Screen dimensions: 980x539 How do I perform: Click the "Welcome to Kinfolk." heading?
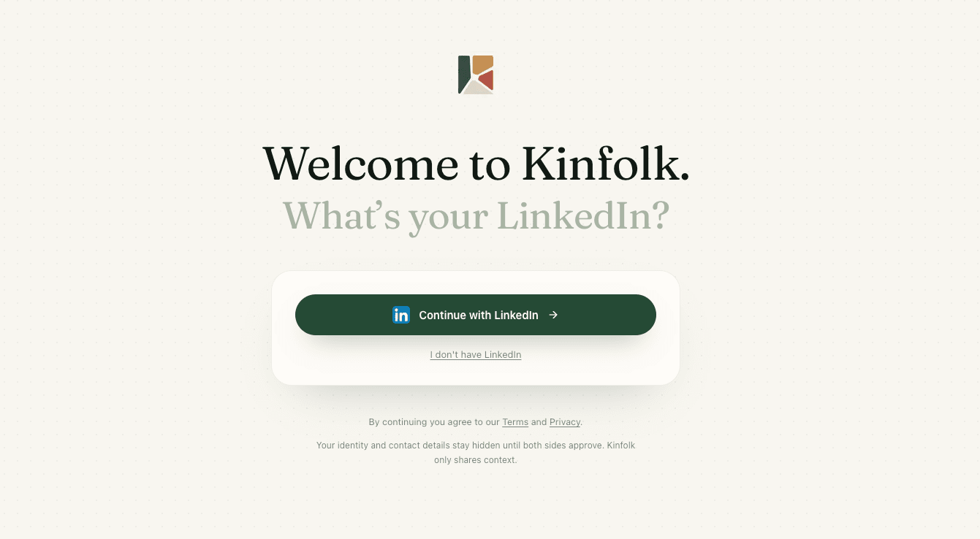point(476,163)
